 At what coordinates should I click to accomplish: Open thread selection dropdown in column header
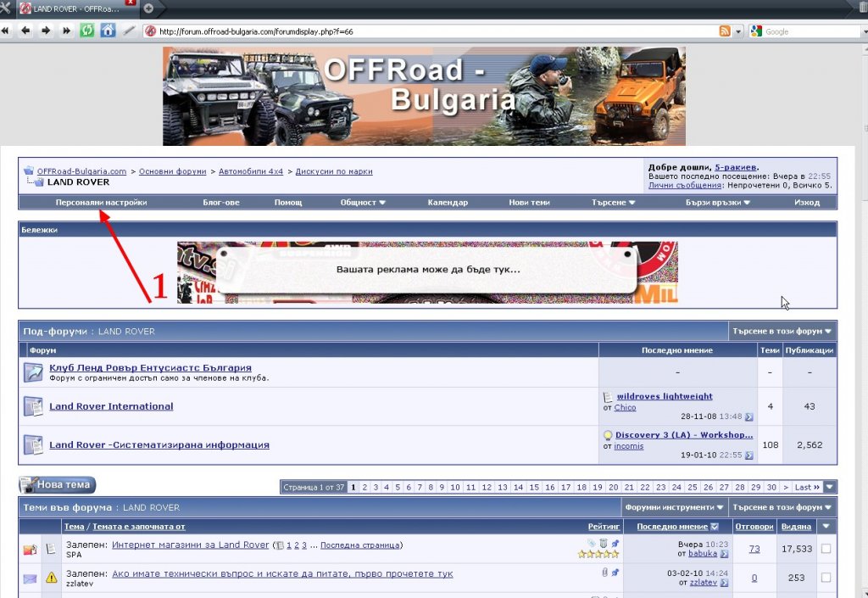pyautogui.click(x=826, y=527)
